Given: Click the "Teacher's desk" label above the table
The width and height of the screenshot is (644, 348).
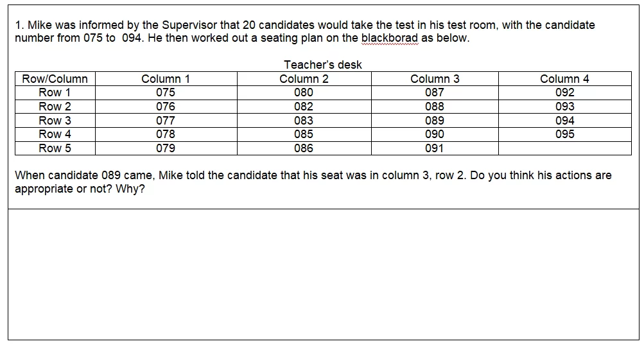Looking at the screenshot, I should point(323,65).
